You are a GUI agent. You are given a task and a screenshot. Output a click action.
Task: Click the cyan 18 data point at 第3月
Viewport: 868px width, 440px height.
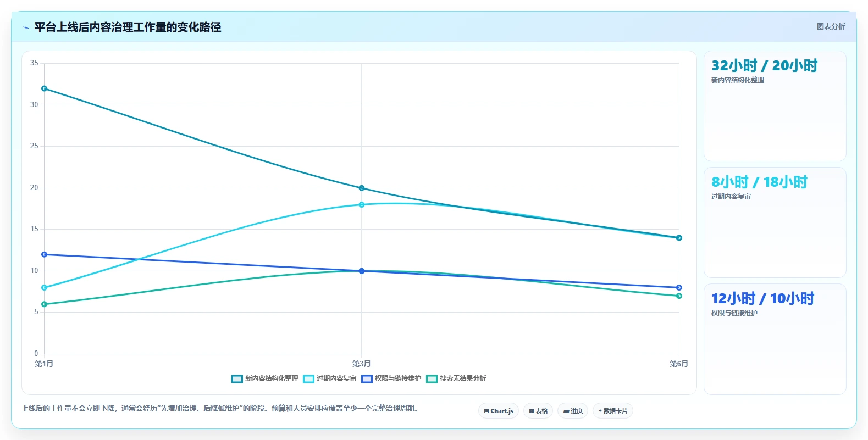pos(362,205)
